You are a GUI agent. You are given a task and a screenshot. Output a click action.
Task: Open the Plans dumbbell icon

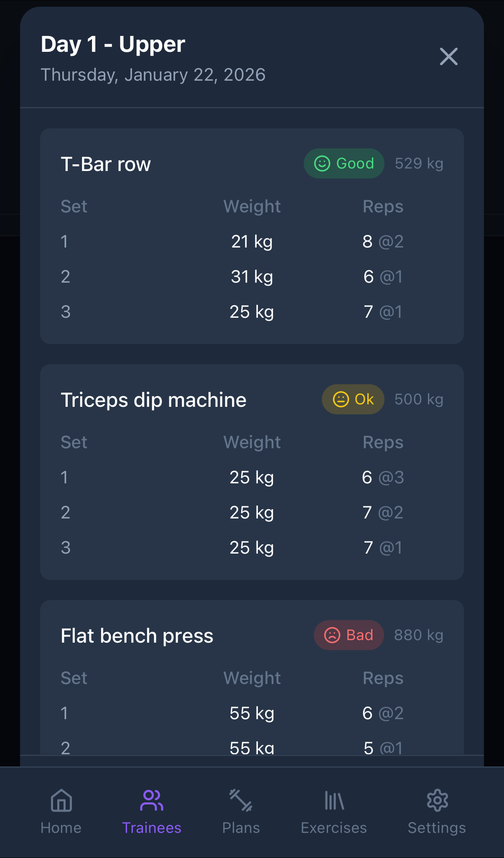[241, 801]
